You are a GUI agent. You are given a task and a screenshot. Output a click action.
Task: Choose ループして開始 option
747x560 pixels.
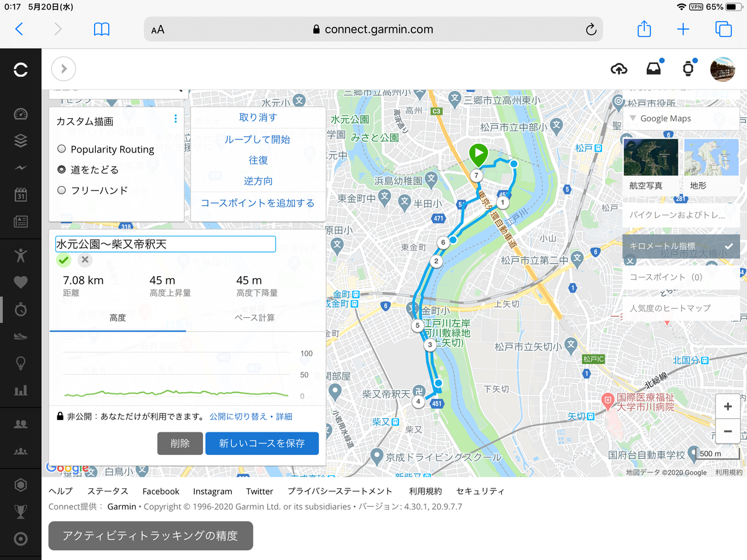(258, 139)
